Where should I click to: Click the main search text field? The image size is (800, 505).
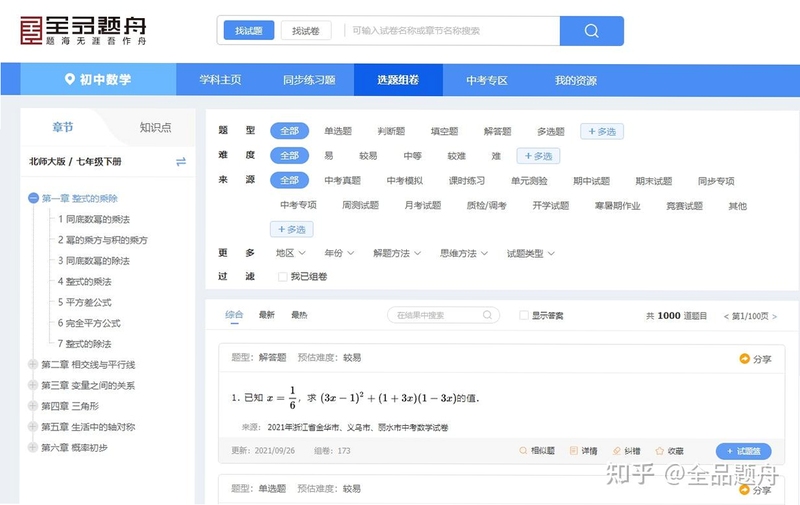coord(452,31)
